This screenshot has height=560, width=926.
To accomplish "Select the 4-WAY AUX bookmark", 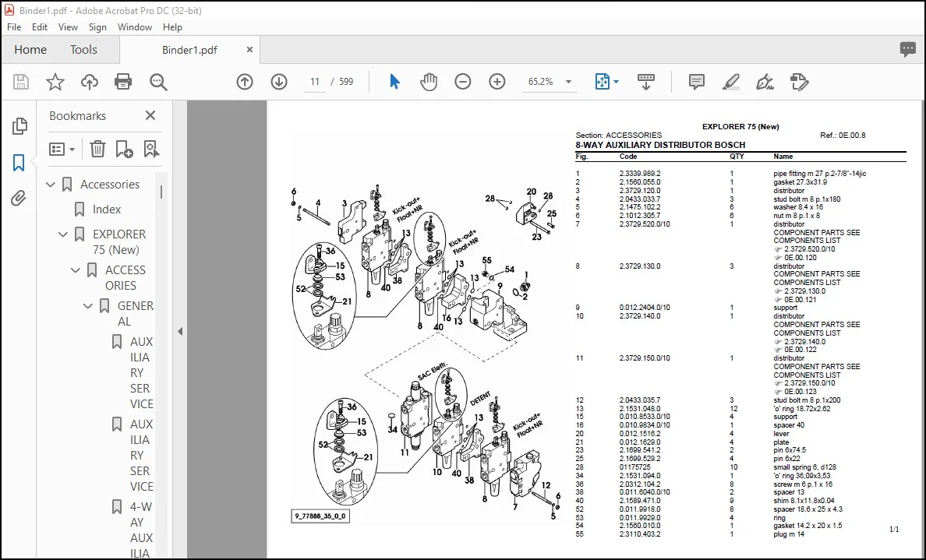I will (x=142, y=530).
